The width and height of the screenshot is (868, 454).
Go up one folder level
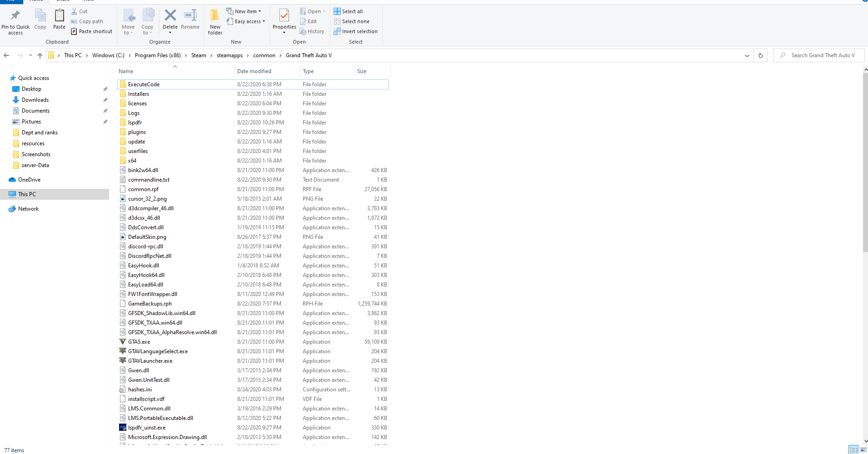click(40, 55)
